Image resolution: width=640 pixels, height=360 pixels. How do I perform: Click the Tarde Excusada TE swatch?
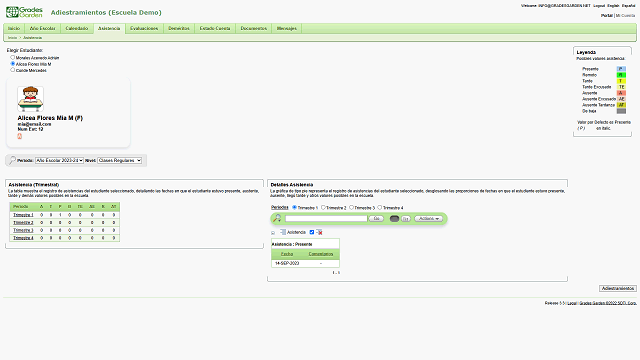point(621,87)
